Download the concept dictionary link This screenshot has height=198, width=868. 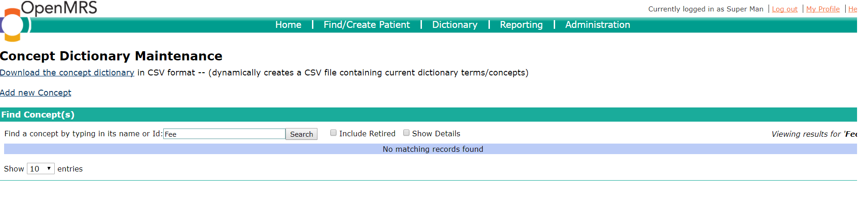click(67, 73)
